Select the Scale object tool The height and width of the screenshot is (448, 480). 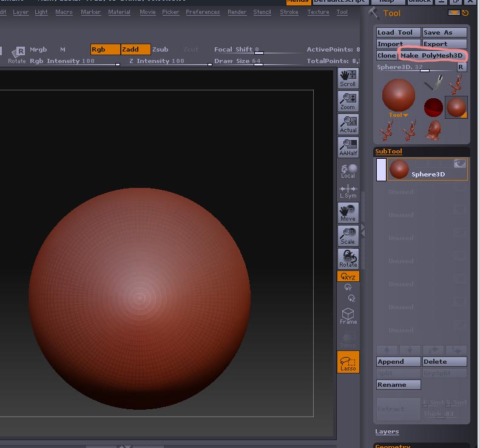point(348,236)
